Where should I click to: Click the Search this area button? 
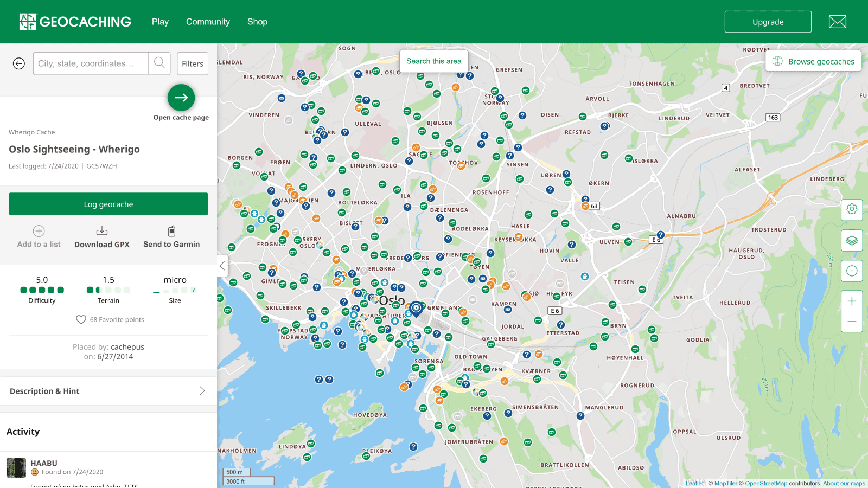pos(433,61)
